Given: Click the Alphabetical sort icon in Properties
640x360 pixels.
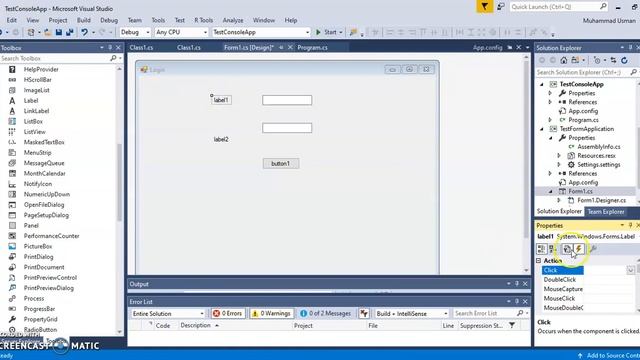Looking at the screenshot, I should pos(552,249).
